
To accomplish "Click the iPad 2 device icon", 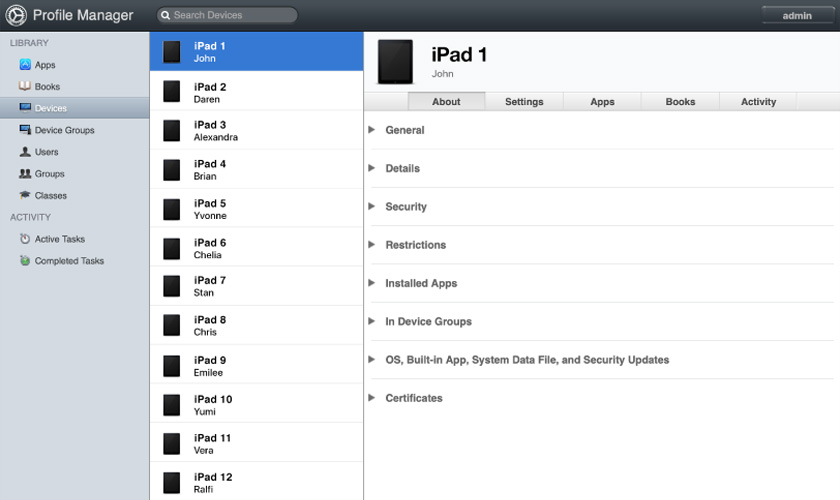I will (171, 92).
